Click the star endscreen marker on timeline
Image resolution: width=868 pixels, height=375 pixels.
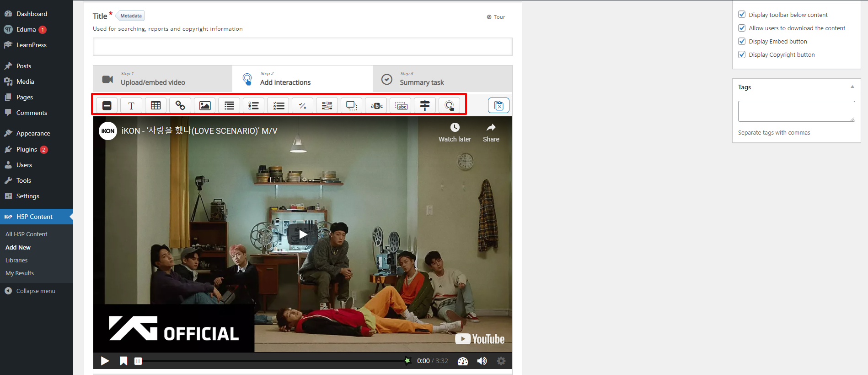[407, 361]
